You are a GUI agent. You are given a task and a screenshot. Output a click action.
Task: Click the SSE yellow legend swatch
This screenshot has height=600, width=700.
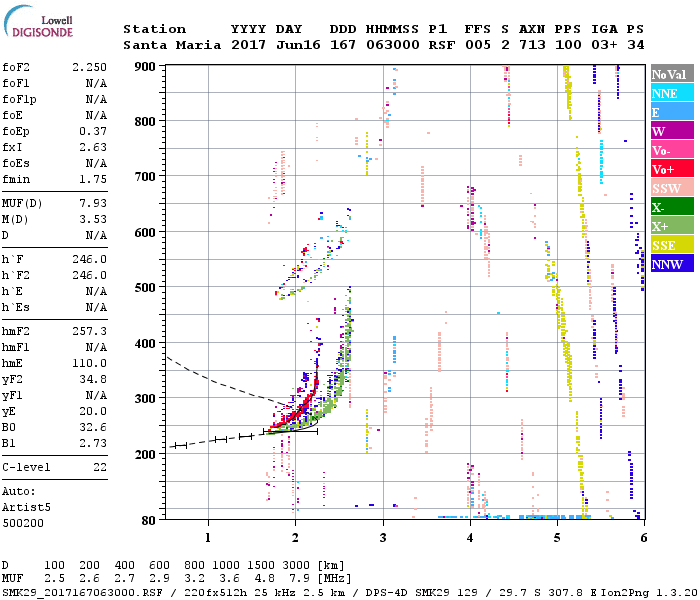pos(672,245)
